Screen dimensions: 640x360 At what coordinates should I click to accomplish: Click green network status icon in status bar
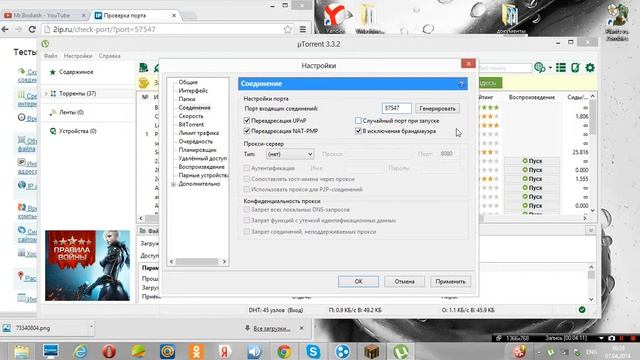click(x=582, y=310)
